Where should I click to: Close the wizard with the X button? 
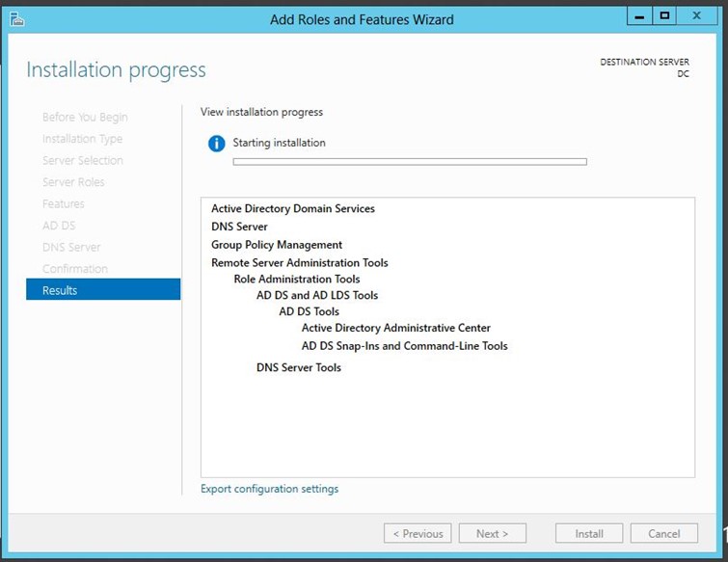point(696,16)
